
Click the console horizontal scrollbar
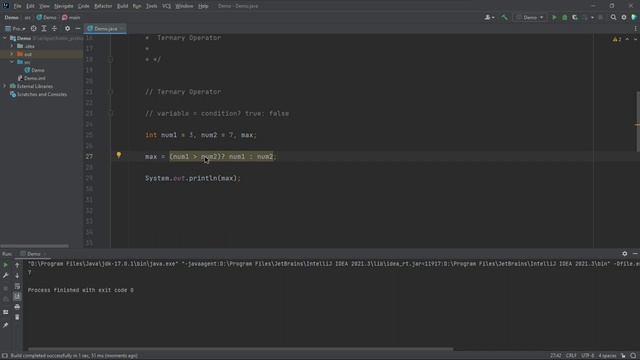240,349
